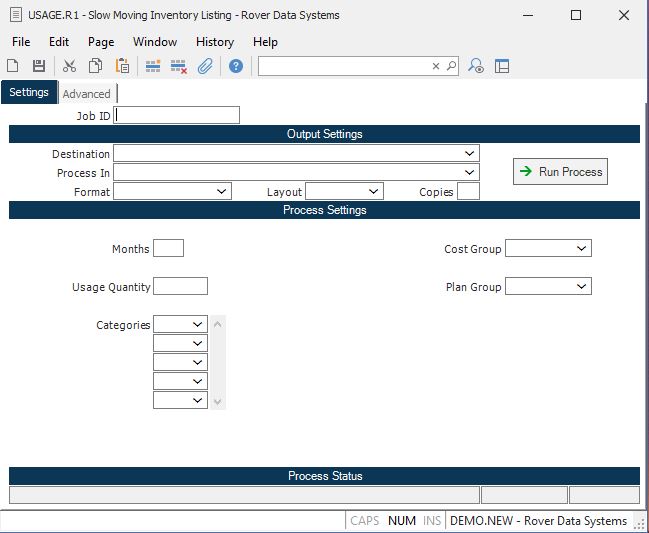Image resolution: width=649 pixels, height=533 pixels.
Task: Clear the toolbar search box with X
Action: 436,66
